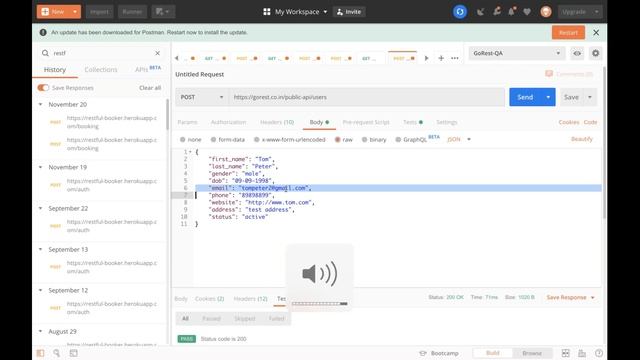Click the request URL field

(367, 97)
